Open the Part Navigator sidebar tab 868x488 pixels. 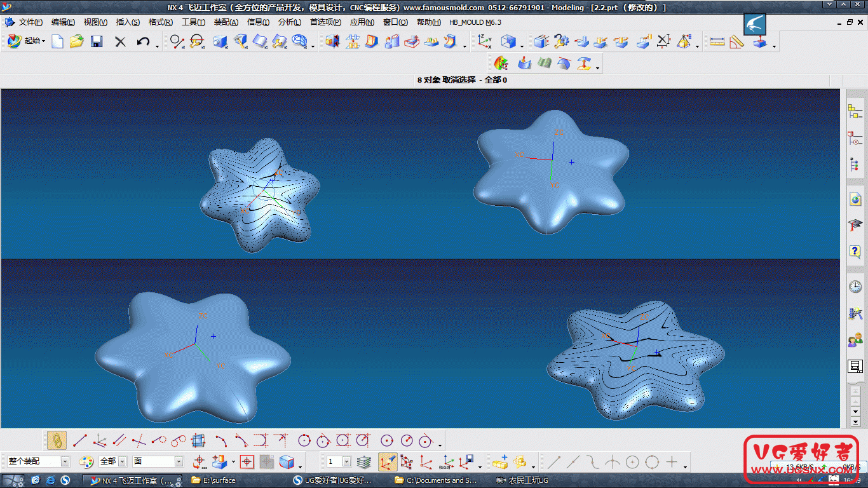(x=855, y=138)
